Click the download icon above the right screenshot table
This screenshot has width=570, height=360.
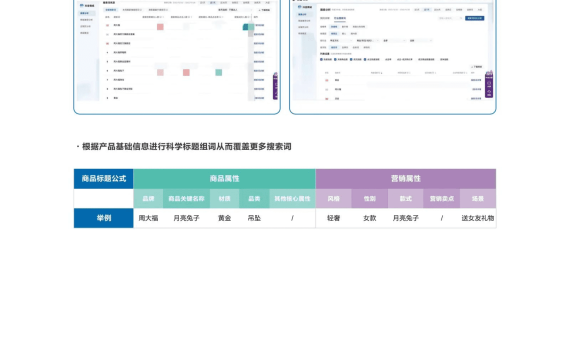click(x=472, y=67)
